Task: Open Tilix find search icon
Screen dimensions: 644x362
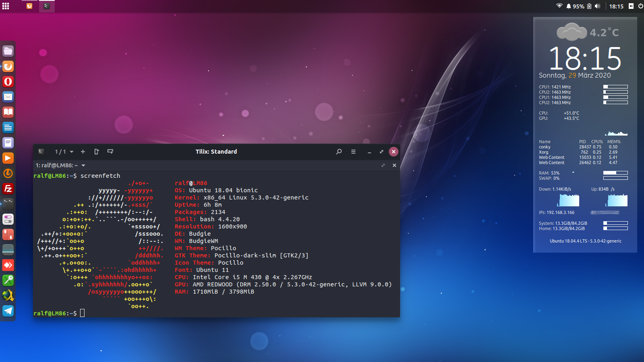Action: coord(339,152)
